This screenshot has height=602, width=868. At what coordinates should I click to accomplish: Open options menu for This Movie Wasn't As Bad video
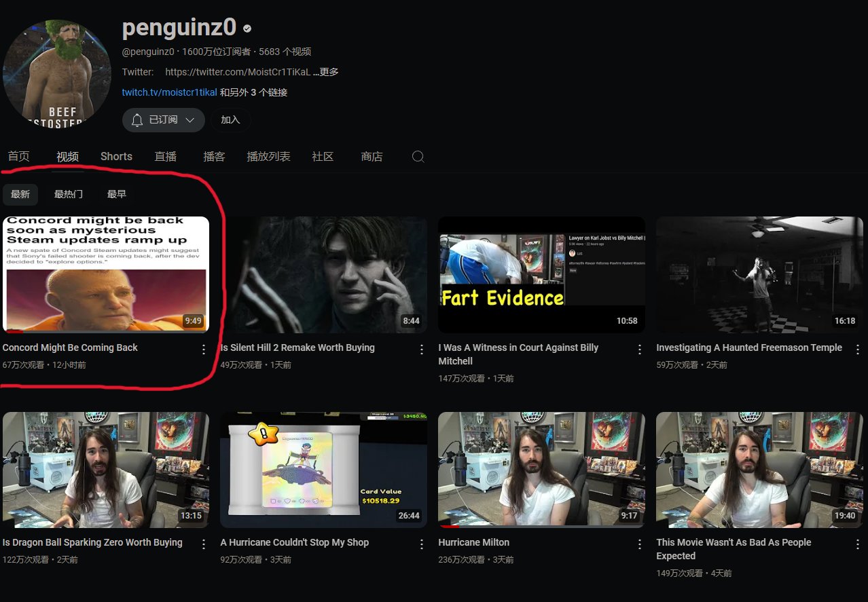click(857, 544)
